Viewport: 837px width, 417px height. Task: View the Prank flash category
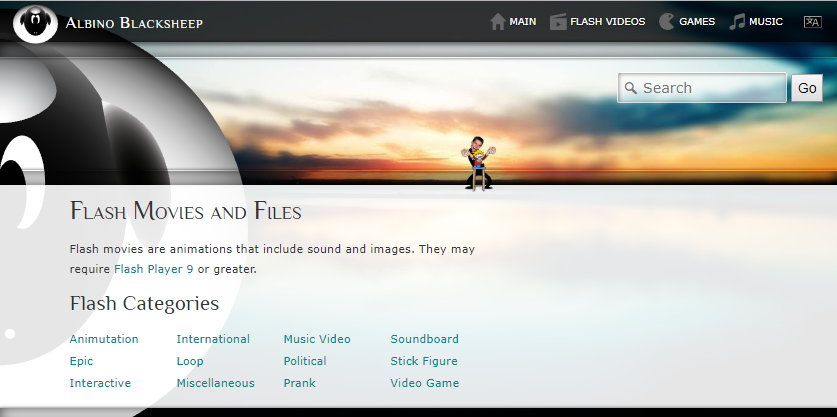coord(299,383)
